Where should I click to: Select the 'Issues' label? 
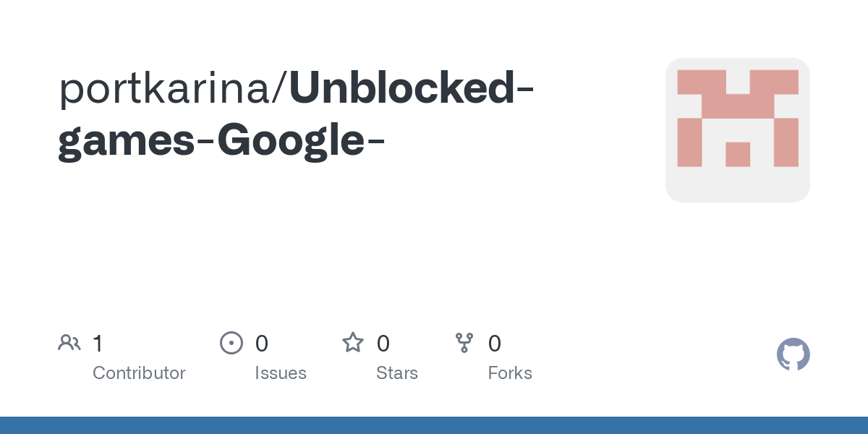[x=281, y=373]
